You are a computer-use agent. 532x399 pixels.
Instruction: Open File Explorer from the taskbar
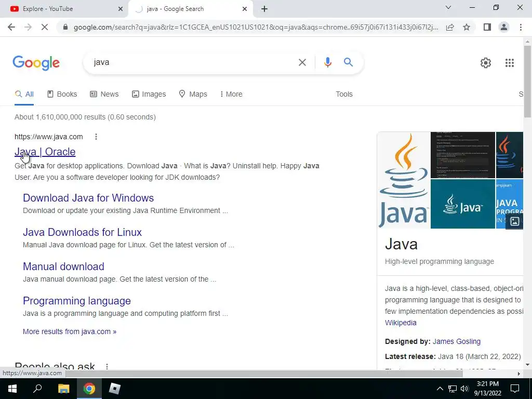(63, 389)
